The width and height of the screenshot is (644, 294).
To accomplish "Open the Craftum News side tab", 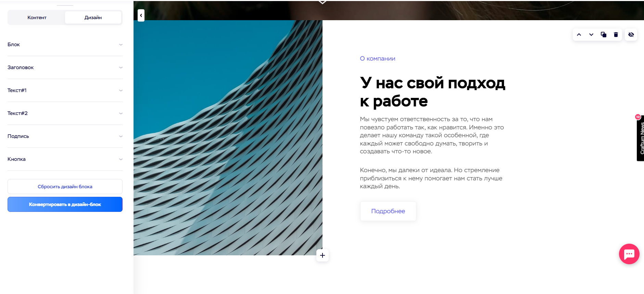I will click(641, 138).
